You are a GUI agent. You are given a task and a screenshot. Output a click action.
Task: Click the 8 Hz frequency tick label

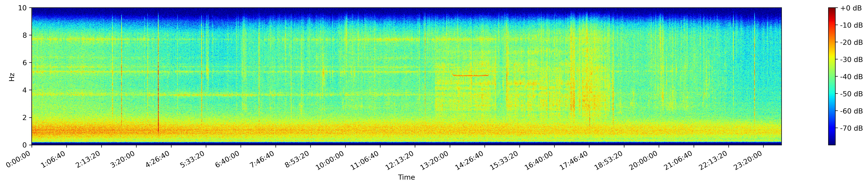(x=25, y=35)
